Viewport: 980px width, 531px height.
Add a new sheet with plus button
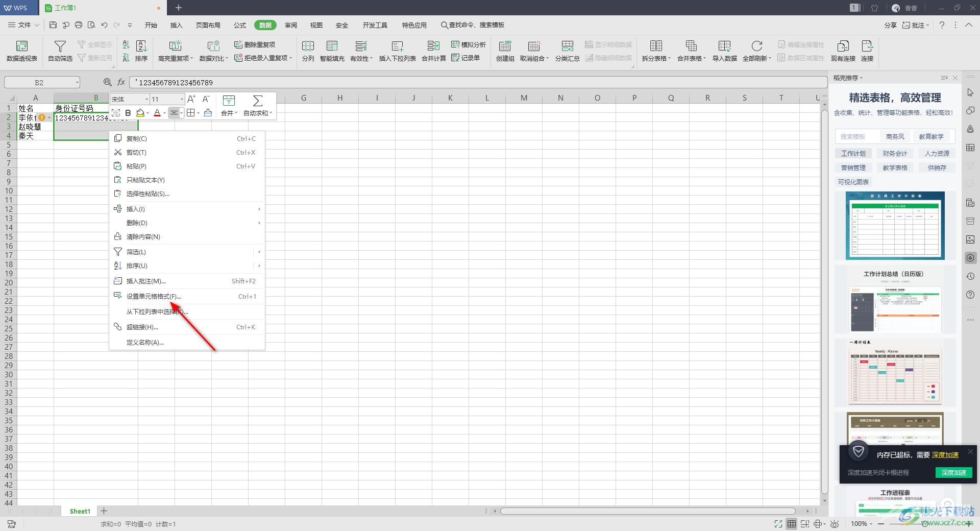(104, 511)
